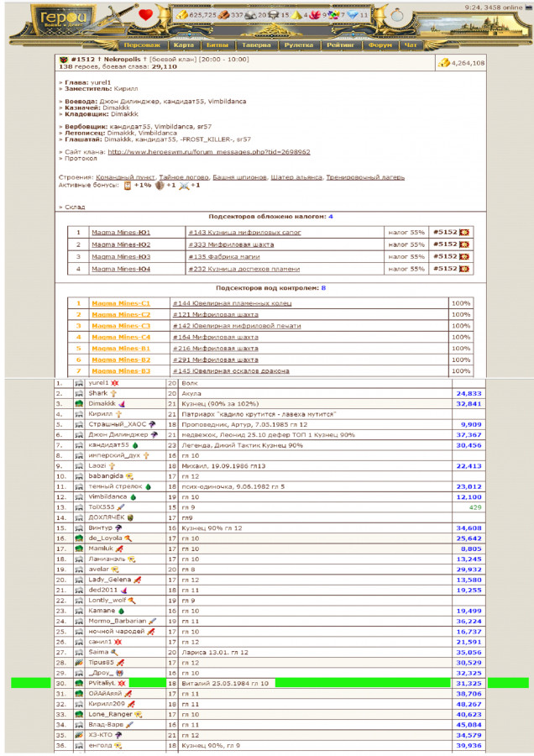Click faction icon next to Страшный_ХАОС
The width and height of the screenshot is (534, 756).
[x=152, y=424]
